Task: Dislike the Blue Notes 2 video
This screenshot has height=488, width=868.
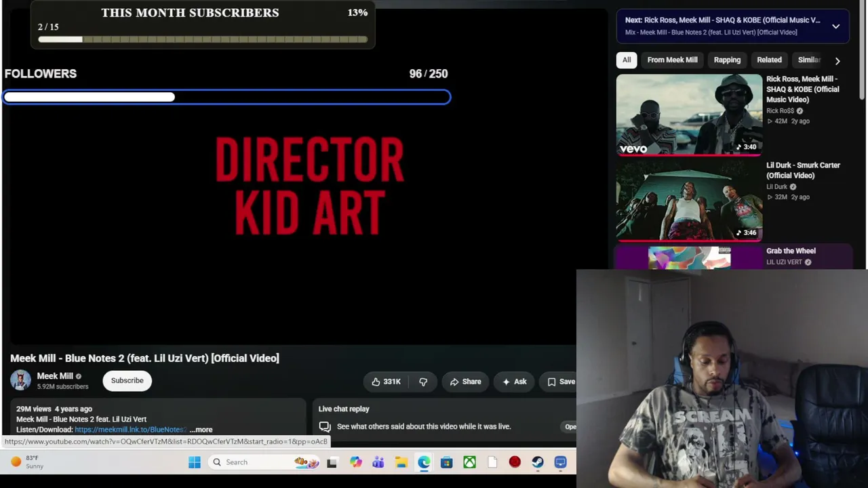Action: pos(423,382)
